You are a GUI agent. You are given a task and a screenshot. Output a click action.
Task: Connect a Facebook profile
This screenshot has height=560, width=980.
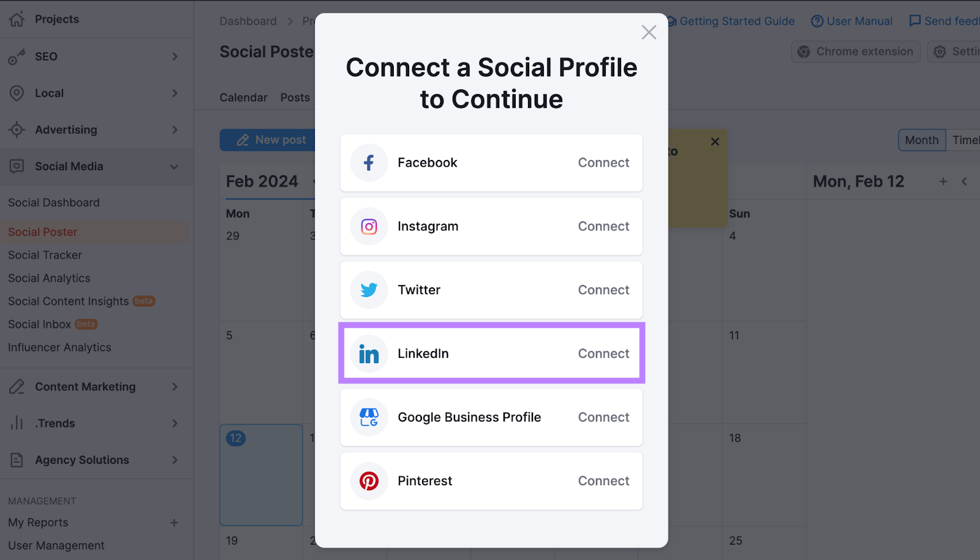(x=603, y=162)
